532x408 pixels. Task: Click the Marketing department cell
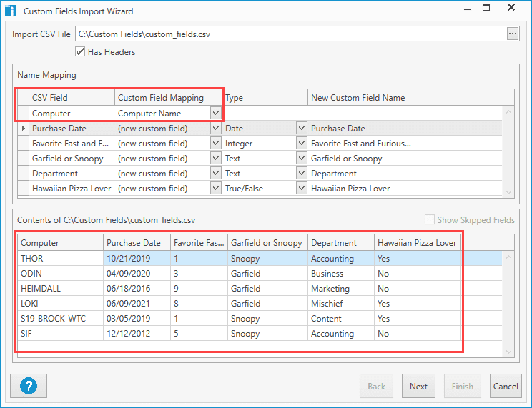341,288
